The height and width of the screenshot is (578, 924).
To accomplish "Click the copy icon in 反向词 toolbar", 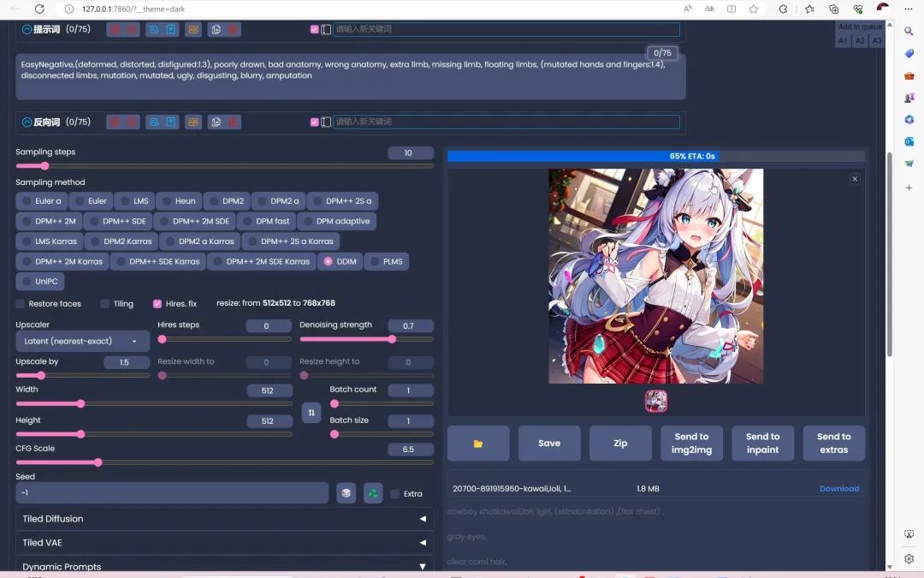I will pos(216,122).
